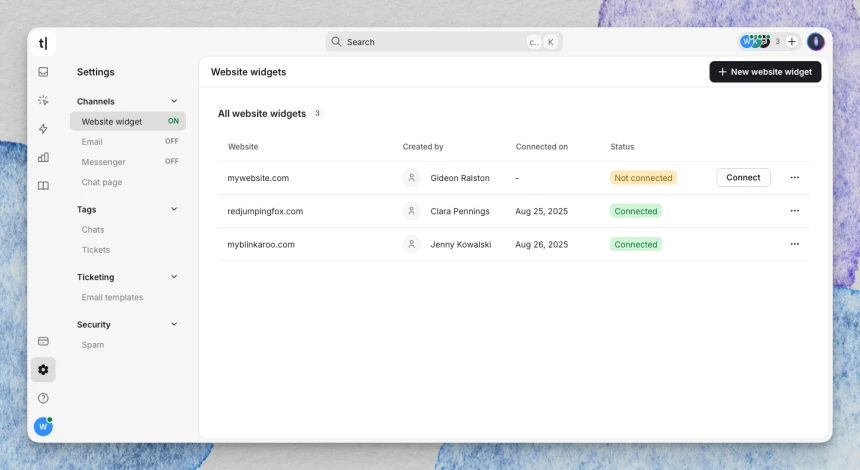
Task: Collapse the Ticketing section
Action: [174, 276]
